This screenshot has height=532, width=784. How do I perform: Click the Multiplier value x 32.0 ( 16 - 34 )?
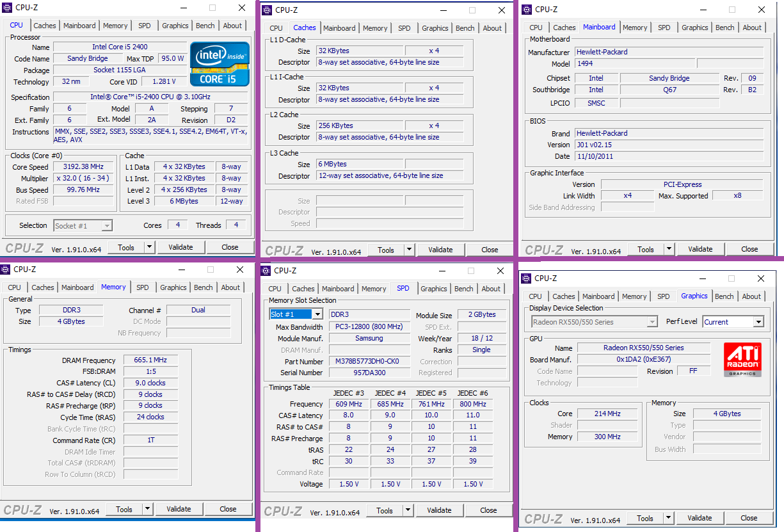click(x=84, y=179)
